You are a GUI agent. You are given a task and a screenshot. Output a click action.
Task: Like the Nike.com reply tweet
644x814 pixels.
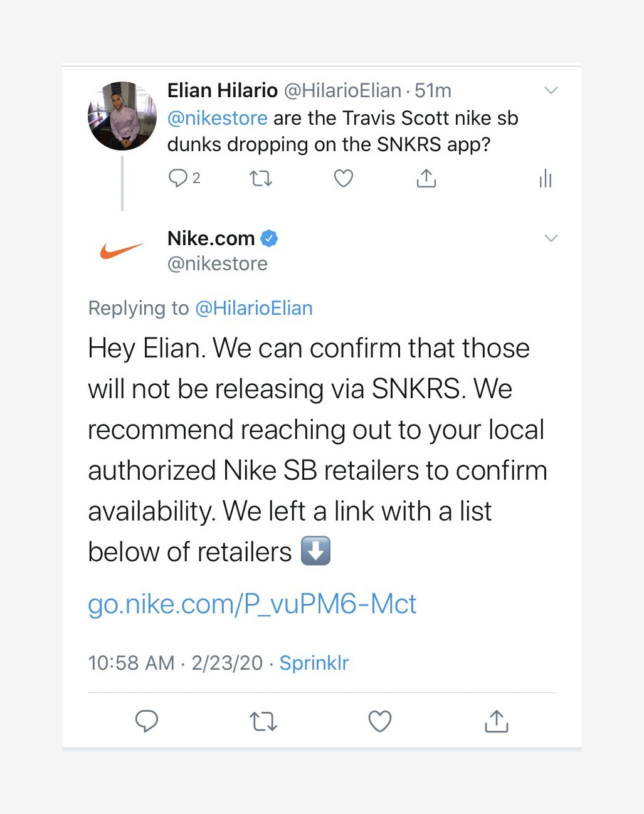(379, 721)
